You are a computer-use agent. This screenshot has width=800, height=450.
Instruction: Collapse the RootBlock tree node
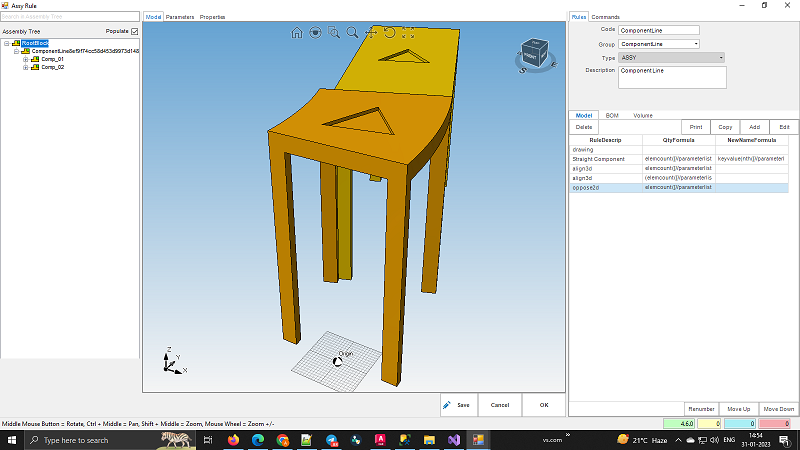point(6,43)
